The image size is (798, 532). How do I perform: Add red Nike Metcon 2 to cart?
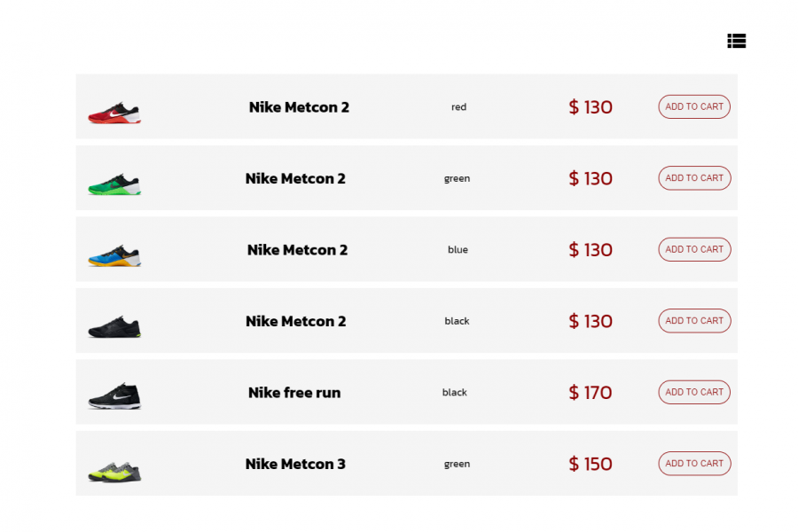click(x=694, y=106)
